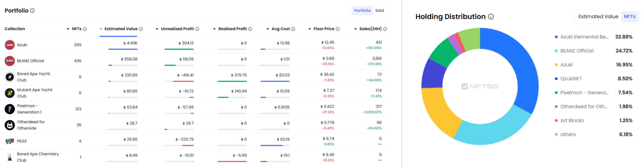Click the Collection column header
This screenshot has width=644, height=167.
[15, 29]
